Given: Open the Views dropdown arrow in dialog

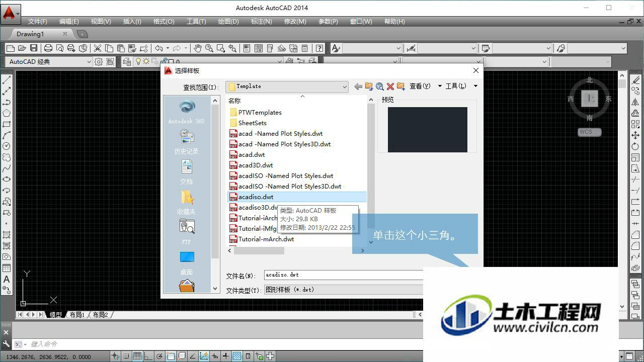Looking at the screenshot, I should click(440, 86).
